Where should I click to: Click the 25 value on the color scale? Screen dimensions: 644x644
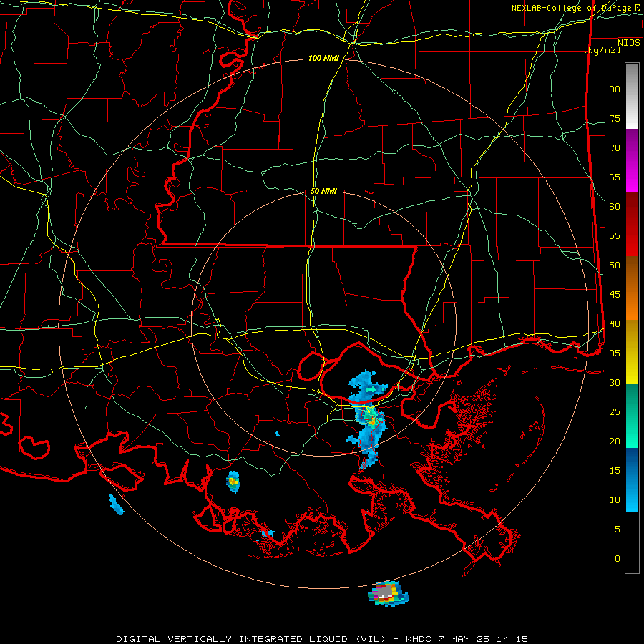615,412
